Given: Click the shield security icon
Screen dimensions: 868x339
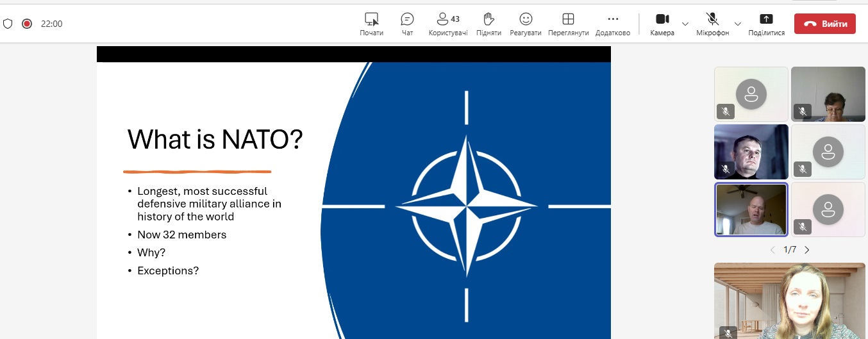Looking at the screenshot, I should coord(8,24).
